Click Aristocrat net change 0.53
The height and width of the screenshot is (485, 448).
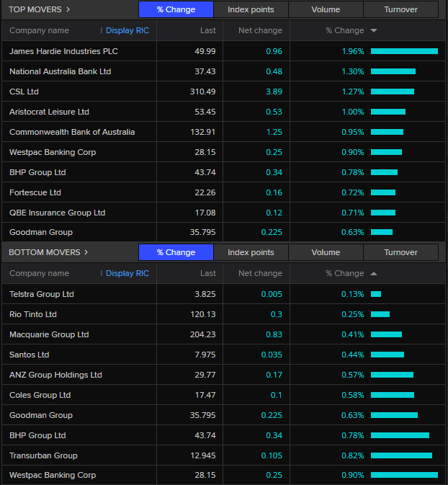click(x=274, y=112)
